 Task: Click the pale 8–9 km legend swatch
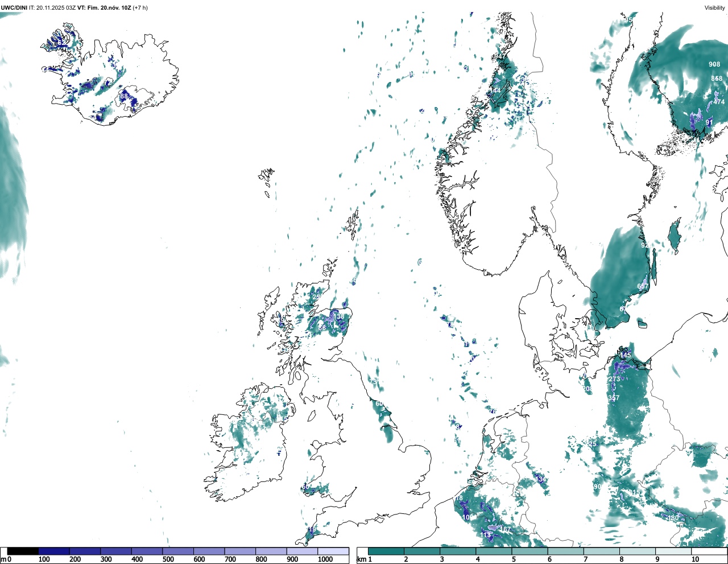637,551
